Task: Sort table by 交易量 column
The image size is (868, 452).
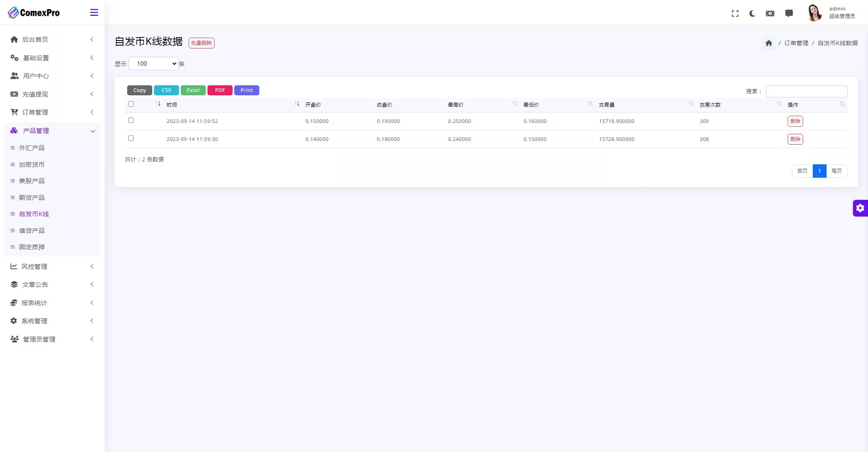Action: [607, 105]
